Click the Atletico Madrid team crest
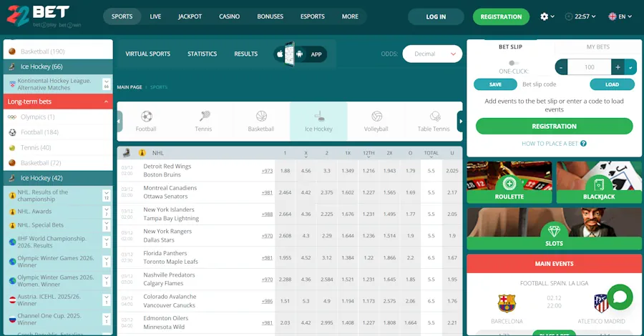The image size is (644, 336). (601, 304)
